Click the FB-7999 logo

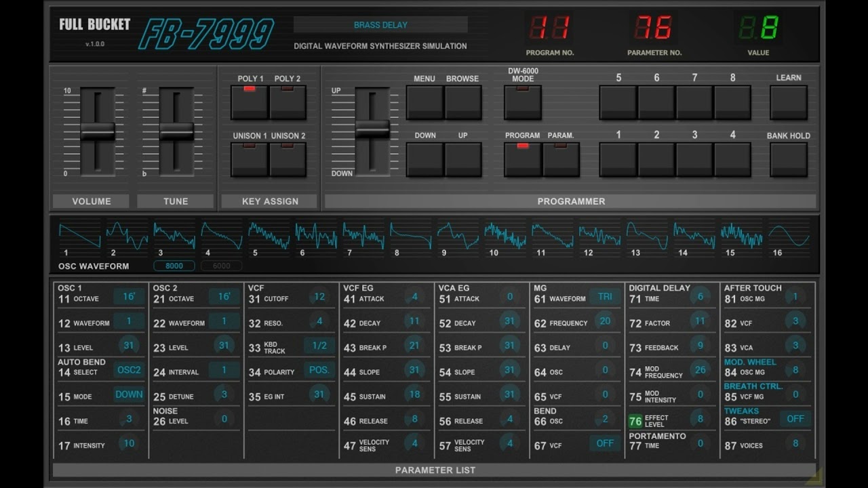click(x=206, y=34)
